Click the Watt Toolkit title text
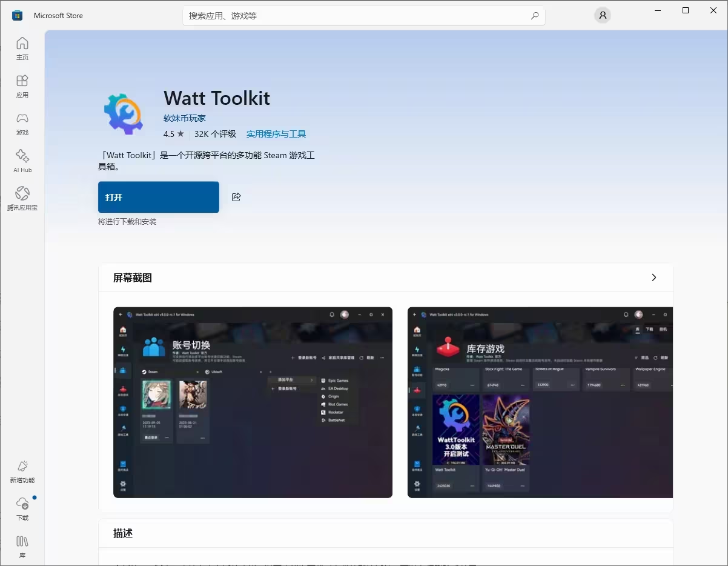728x566 pixels. tap(217, 98)
